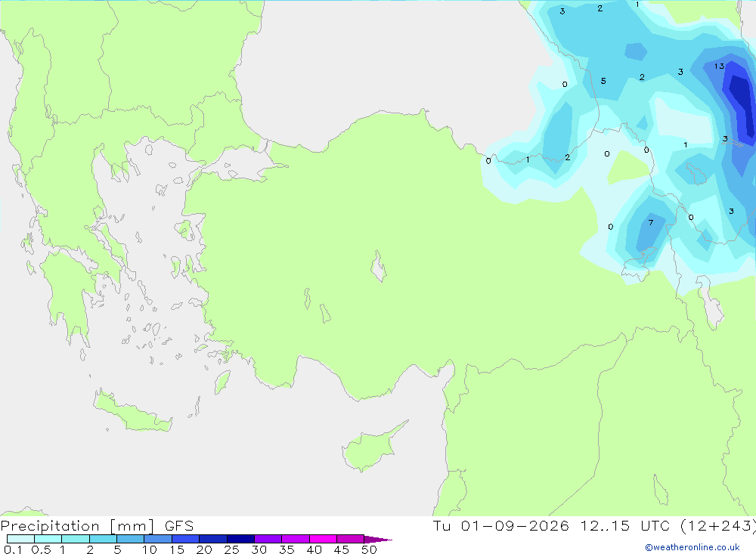Click the "13" precipitation value on the map
Viewport: 756px width, 554px height.
click(720, 66)
